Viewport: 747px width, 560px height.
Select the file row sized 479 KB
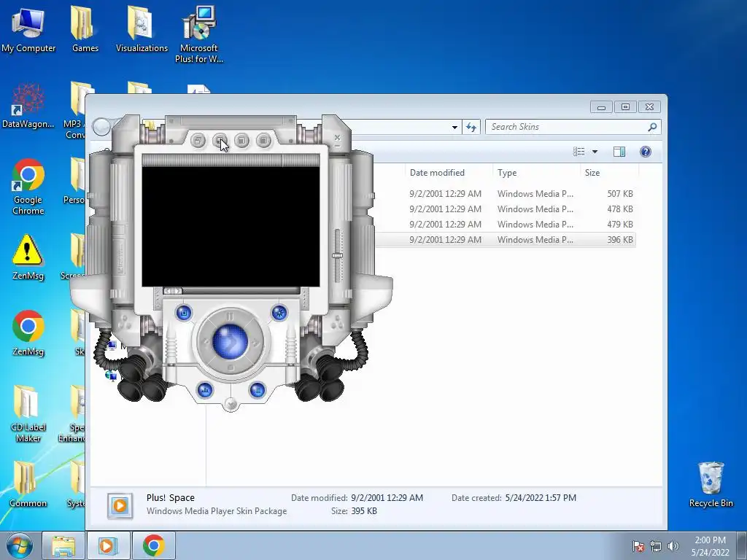pyautogui.click(x=505, y=225)
